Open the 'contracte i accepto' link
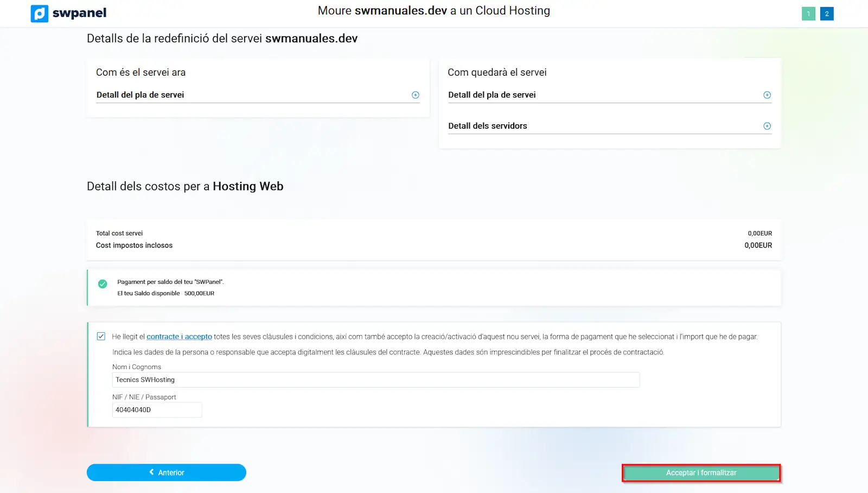 (x=179, y=337)
